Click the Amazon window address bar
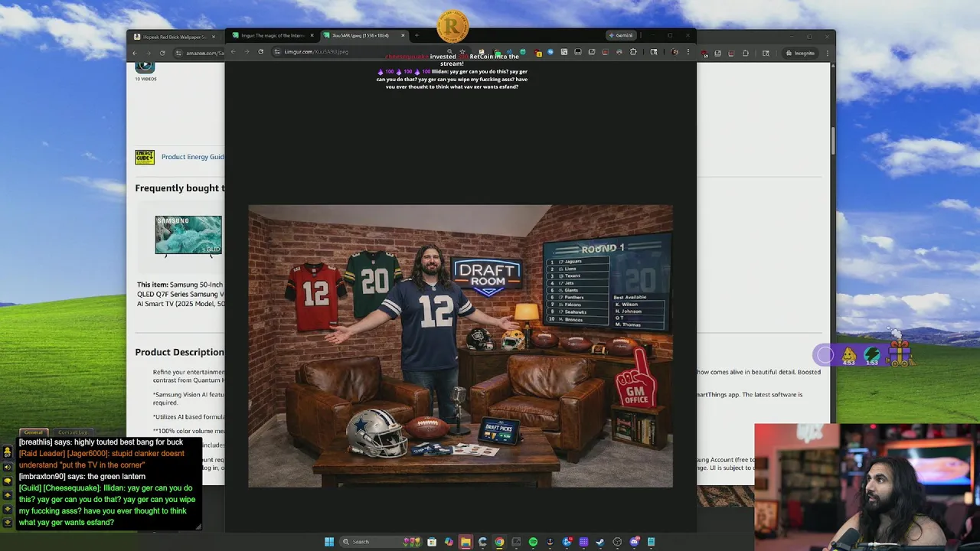 (199, 53)
